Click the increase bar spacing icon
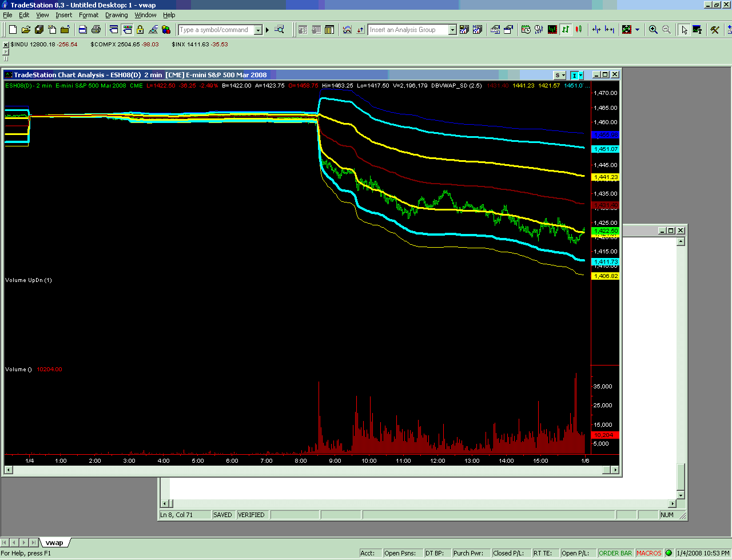This screenshot has height=560, width=732. 610,30
